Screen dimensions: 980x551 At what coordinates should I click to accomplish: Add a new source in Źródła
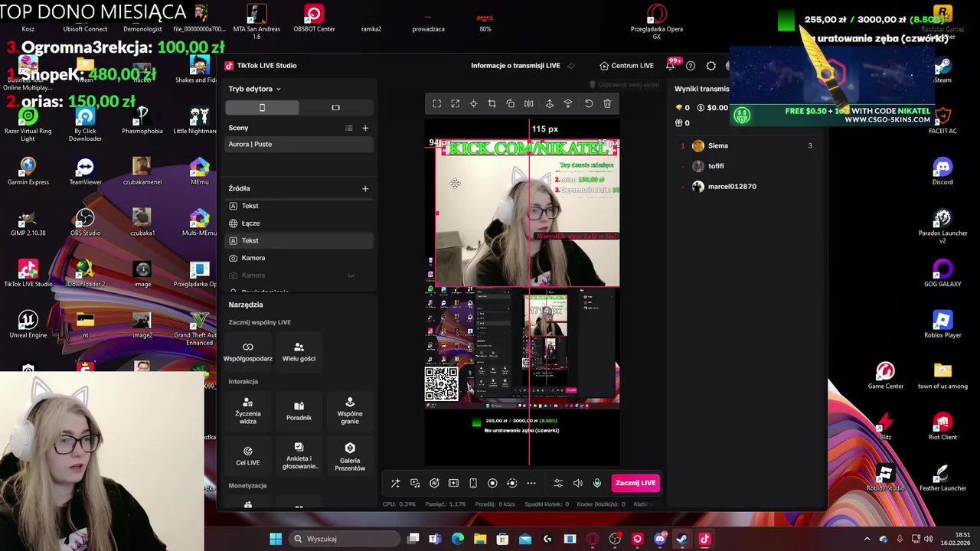(x=365, y=188)
